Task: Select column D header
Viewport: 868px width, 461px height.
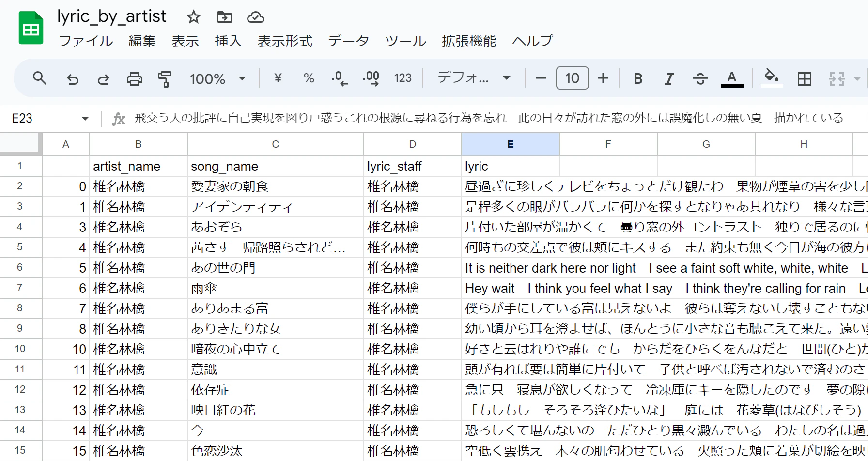Action: 413,144
